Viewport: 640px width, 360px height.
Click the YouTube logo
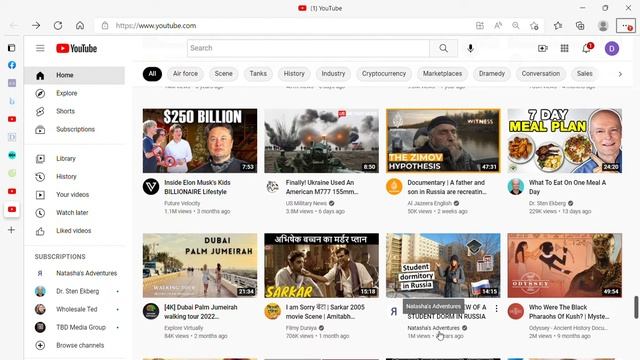pyautogui.click(x=77, y=48)
